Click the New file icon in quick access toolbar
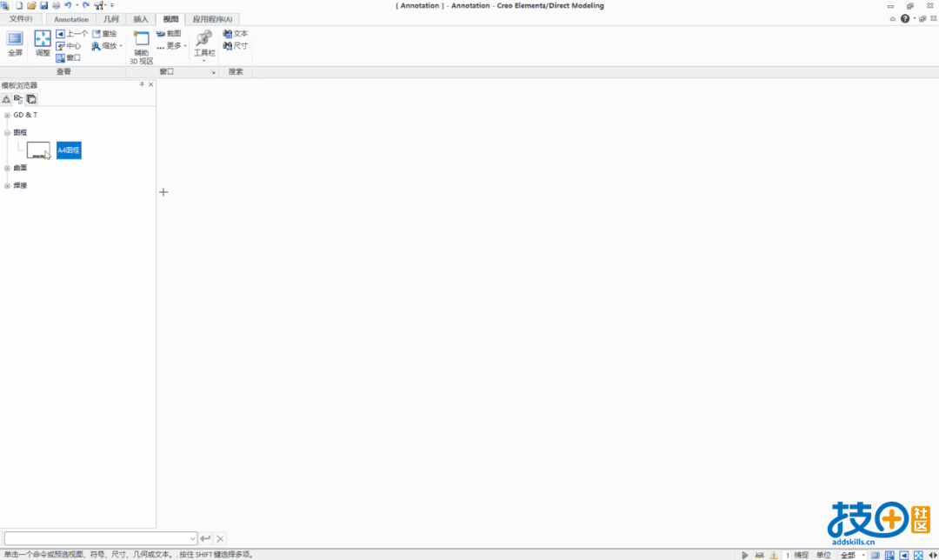The width and height of the screenshot is (939, 560). pyautogui.click(x=19, y=5)
